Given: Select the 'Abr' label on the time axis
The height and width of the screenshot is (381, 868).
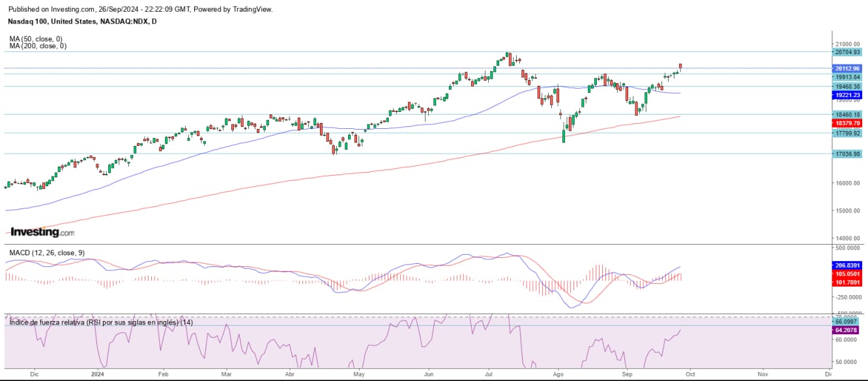Looking at the screenshot, I should [x=290, y=374].
